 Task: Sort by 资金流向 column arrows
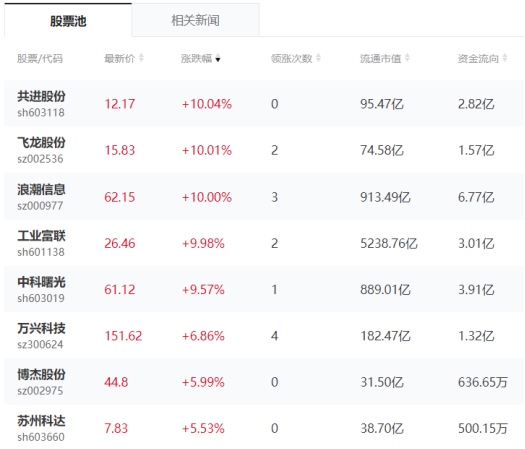tap(505, 58)
